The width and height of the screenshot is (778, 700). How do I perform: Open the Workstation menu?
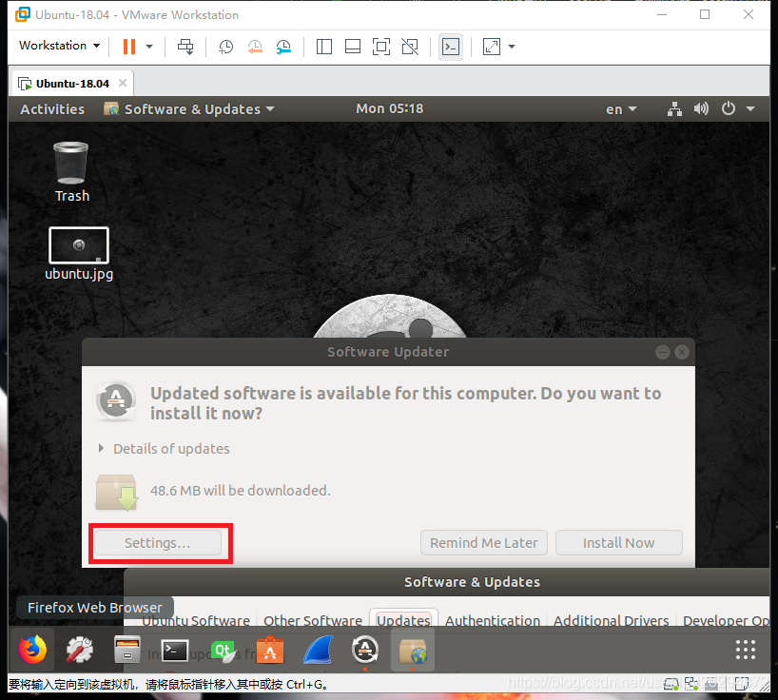click(x=59, y=45)
